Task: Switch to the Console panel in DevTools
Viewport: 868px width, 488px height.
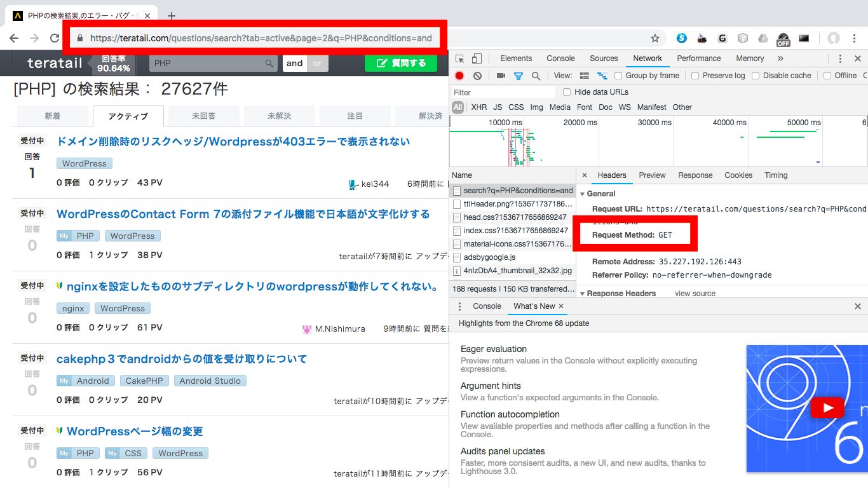Action: click(x=560, y=58)
